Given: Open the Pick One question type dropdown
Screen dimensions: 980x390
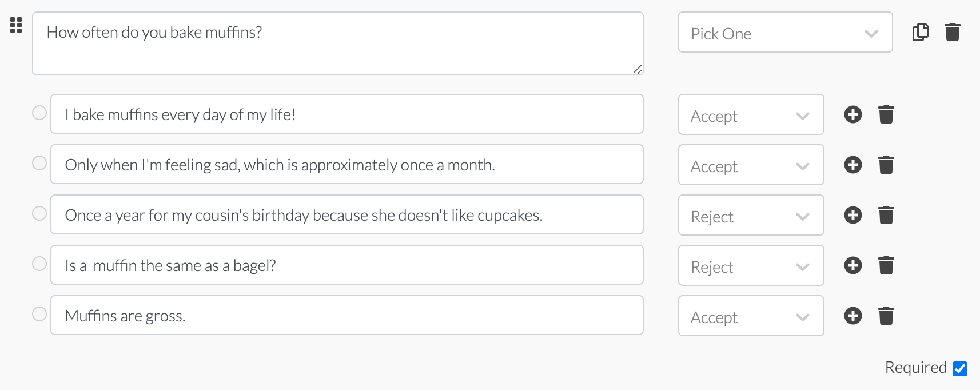Looking at the screenshot, I should 785,32.
